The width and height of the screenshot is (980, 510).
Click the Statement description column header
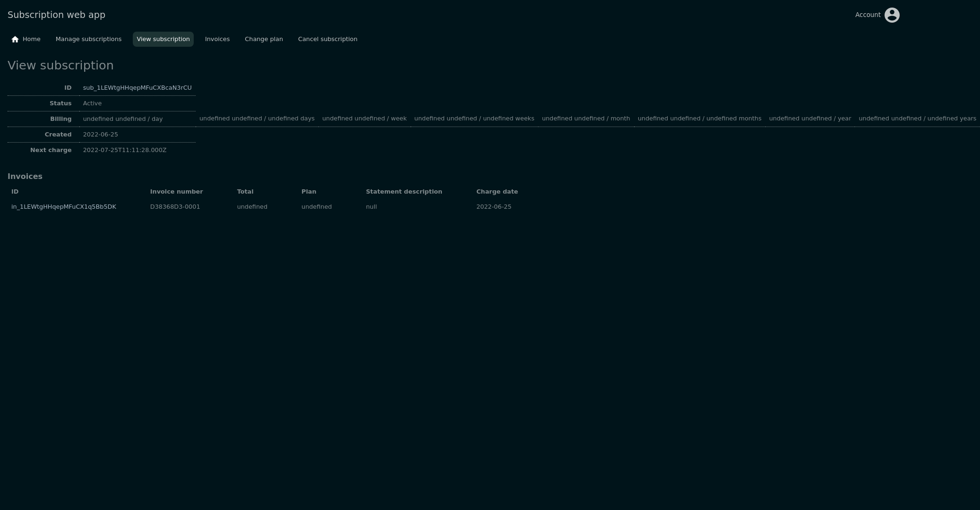click(404, 192)
